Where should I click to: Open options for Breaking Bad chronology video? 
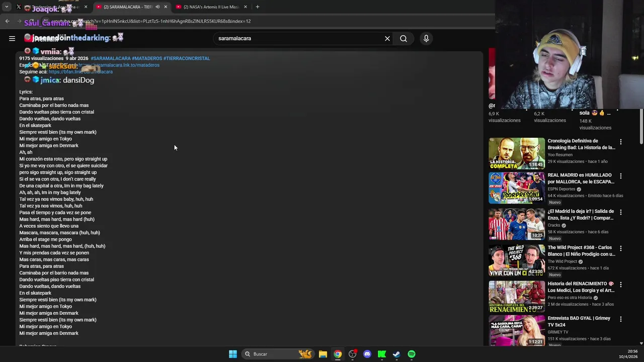[620, 142]
